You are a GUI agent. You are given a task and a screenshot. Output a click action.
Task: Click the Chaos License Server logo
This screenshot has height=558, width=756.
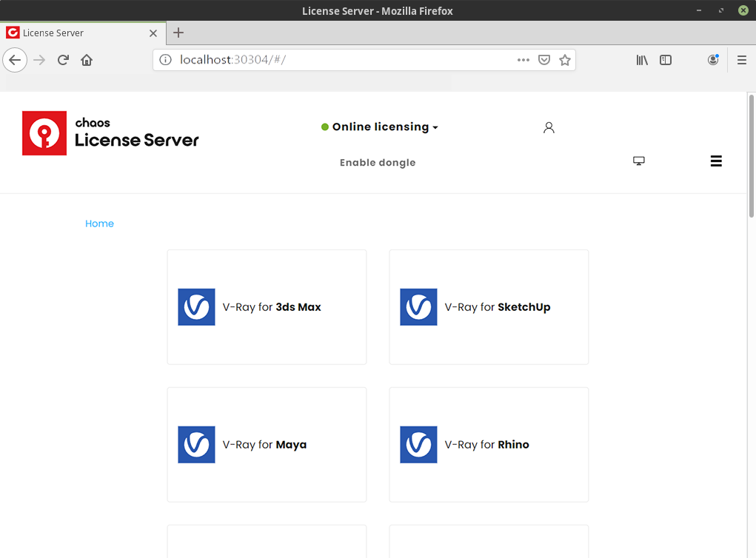pos(110,133)
